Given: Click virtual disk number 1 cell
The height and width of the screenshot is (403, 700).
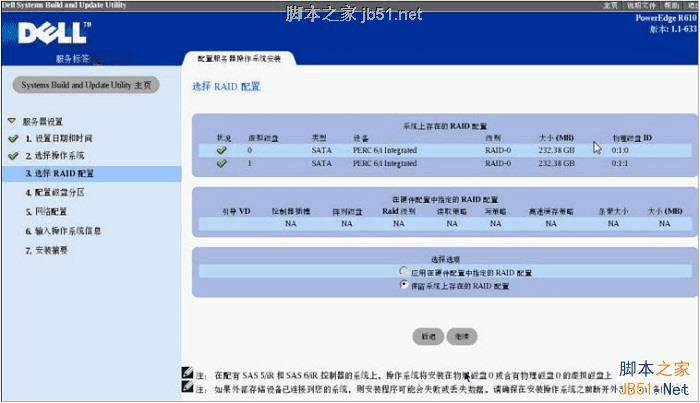Looking at the screenshot, I should click(250, 163).
